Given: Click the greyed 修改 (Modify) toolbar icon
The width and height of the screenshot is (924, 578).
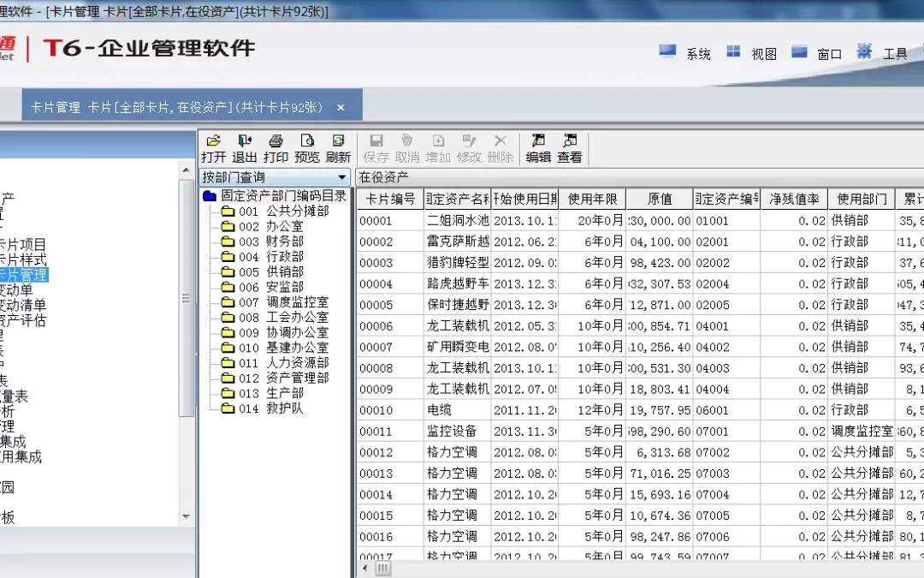Looking at the screenshot, I should (x=469, y=149).
